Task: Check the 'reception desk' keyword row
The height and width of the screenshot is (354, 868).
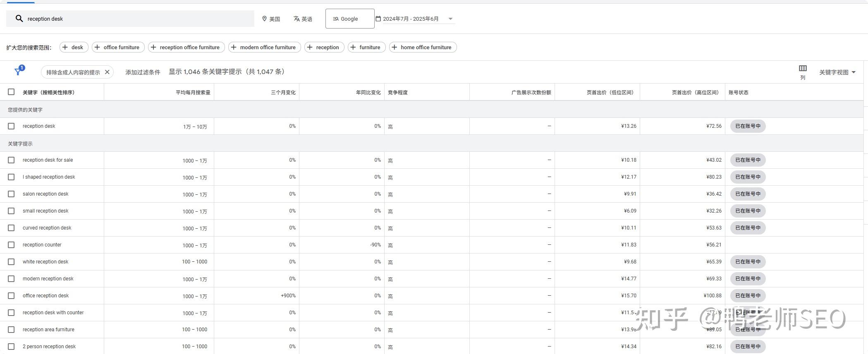Action: click(x=11, y=126)
